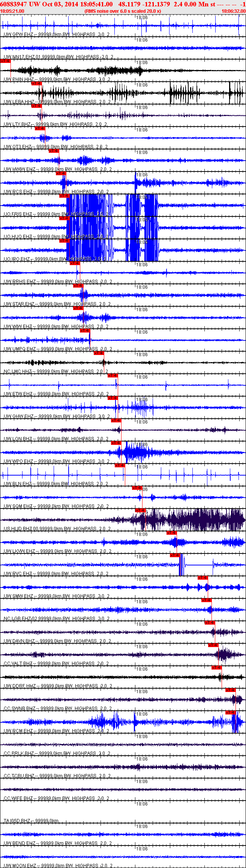Click the UW BEND EHZ station label
This screenshot has width=246, height=868.
58,843
